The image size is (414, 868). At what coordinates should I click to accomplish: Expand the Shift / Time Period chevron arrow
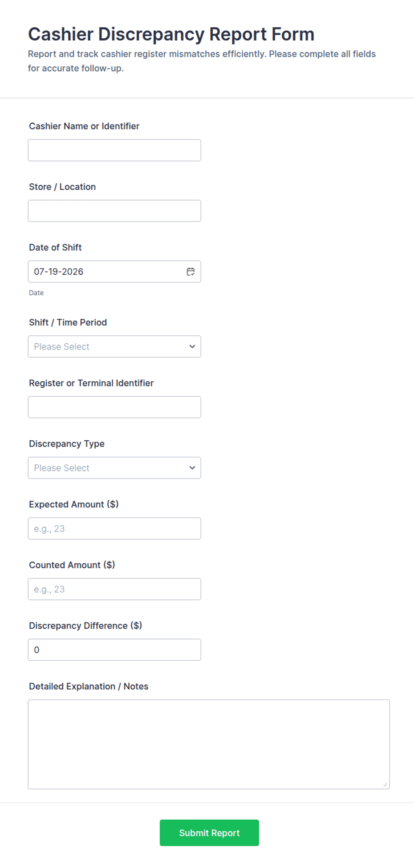pos(192,346)
